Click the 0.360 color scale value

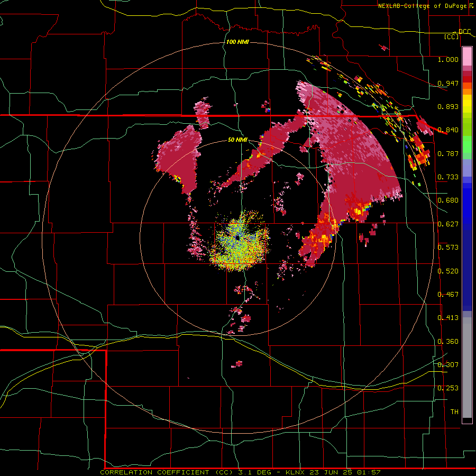448,342
